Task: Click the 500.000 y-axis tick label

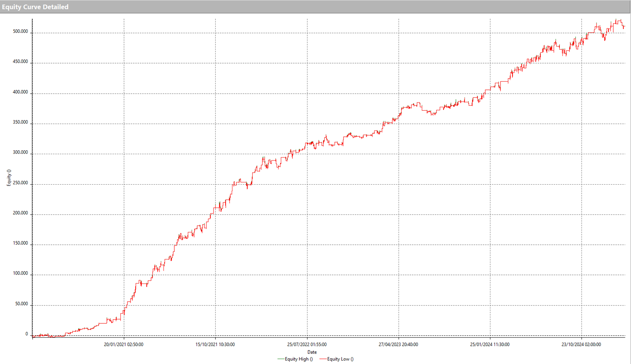Action: pos(20,31)
